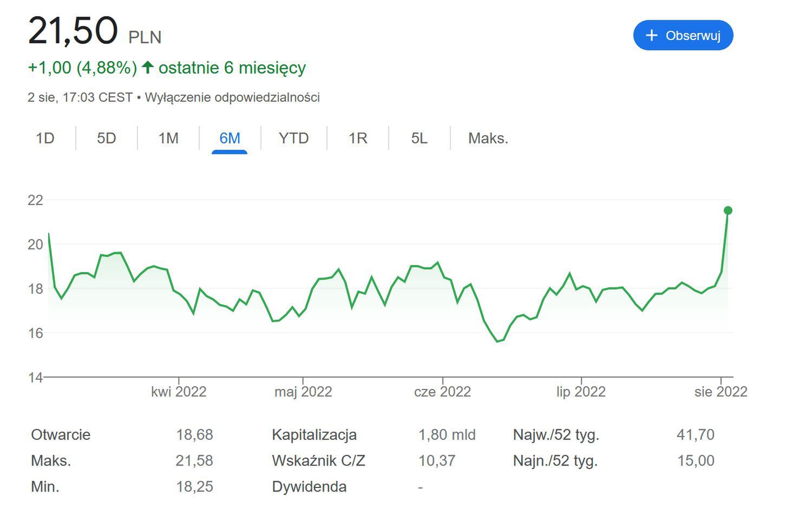Show the Maks. full history
This screenshot has height=515, width=812.
[488, 138]
